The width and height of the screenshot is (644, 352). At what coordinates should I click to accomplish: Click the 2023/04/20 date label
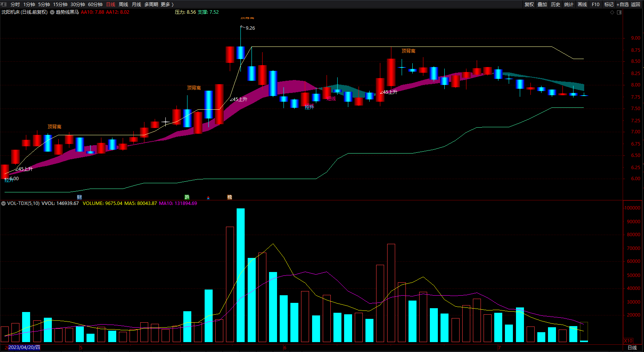[x=24, y=347]
